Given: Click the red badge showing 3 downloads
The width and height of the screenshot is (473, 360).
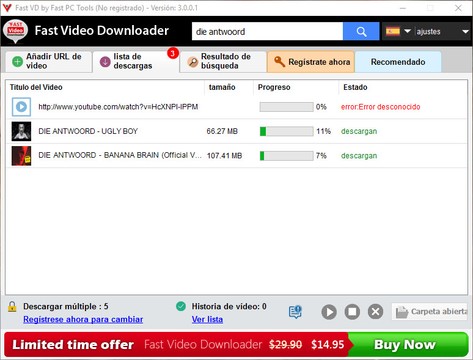Looking at the screenshot, I should (x=173, y=53).
